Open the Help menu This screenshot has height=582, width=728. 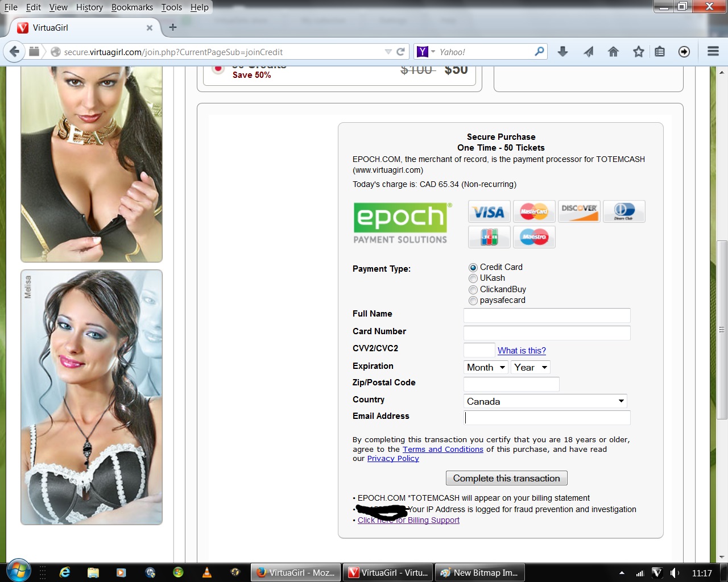pos(199,7)
